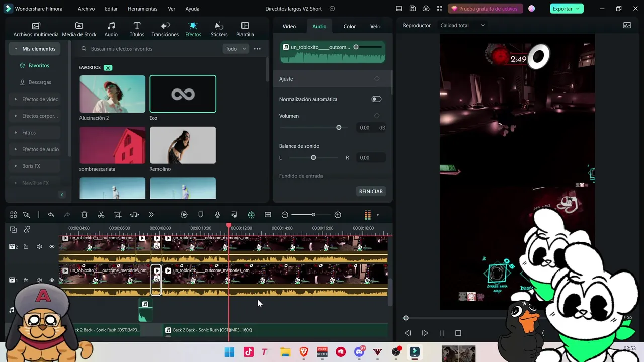Open the audio meter dropdown arrow

378,215
